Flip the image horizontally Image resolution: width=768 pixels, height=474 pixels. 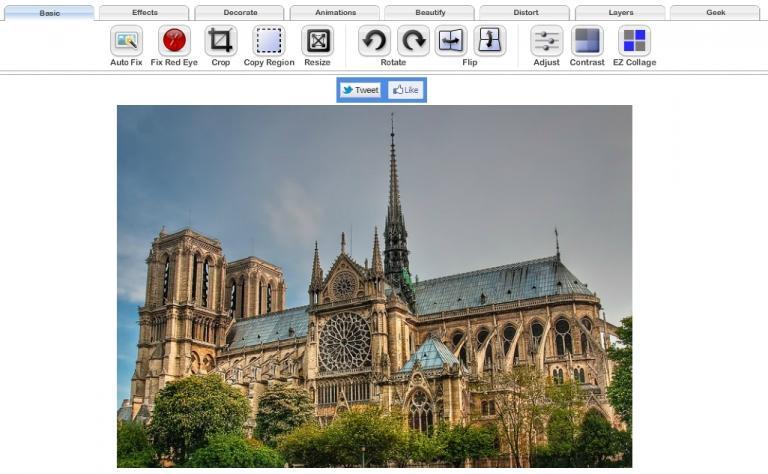point(451,41)
